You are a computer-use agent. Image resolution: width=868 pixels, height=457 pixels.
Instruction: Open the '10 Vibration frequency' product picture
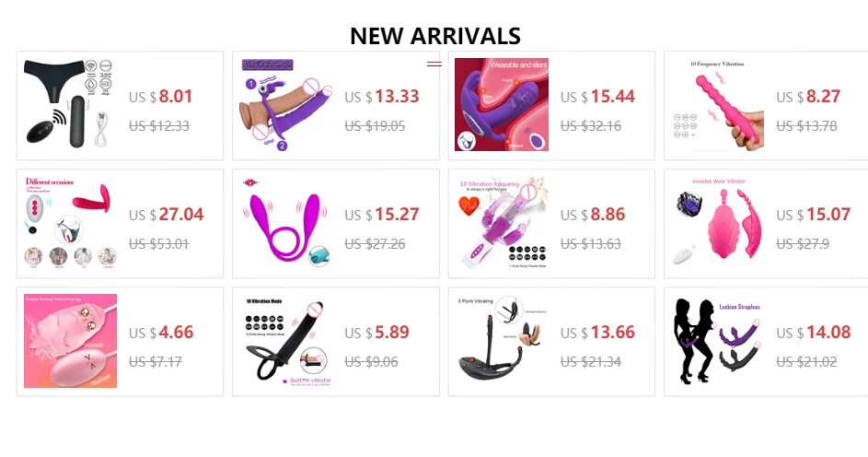[502, 223]
